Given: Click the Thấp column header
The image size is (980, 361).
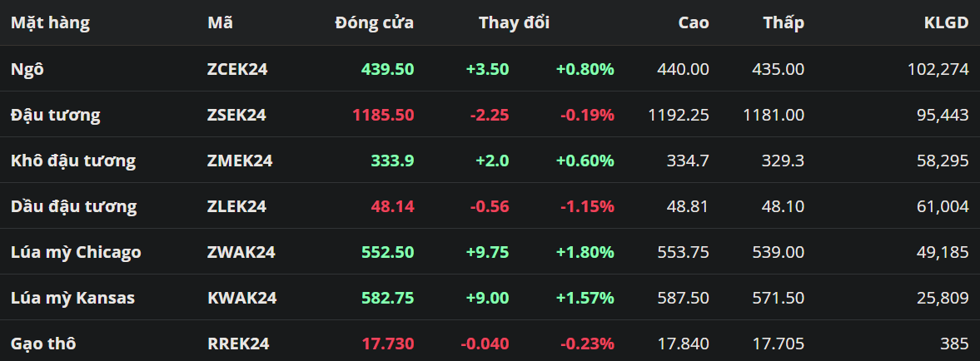Looking at the screenshot, I should (784, 23).
